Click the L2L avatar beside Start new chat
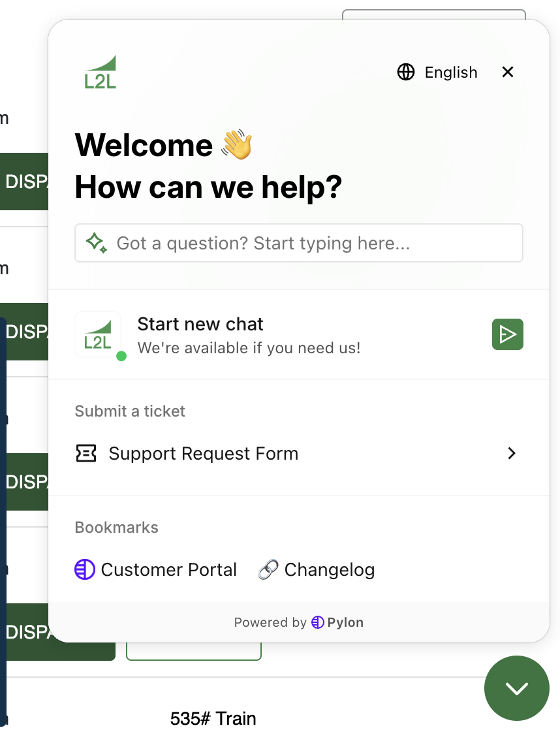The height and width of the screenshot is (730, 560). (x=98, y=334)
